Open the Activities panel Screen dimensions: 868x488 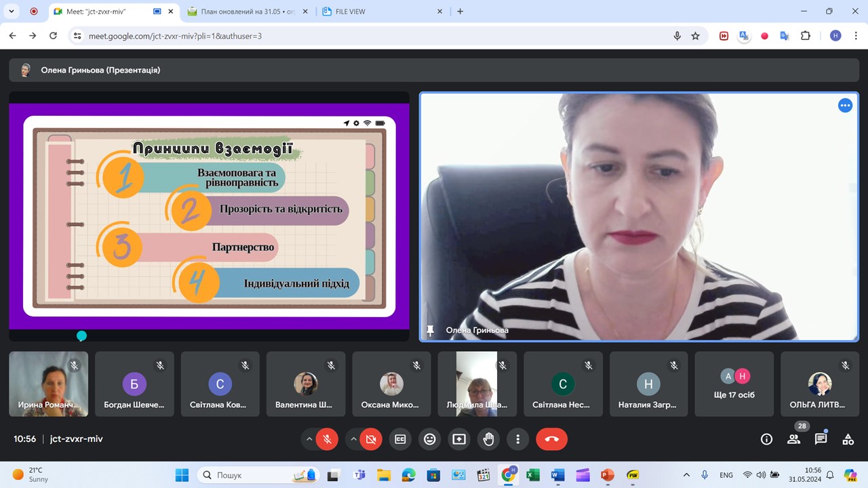848,439
